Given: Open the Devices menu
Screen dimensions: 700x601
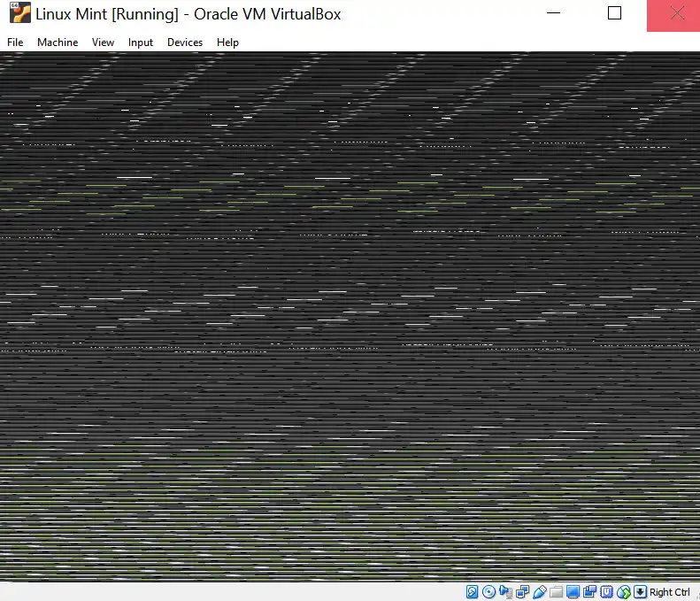Looking at the screenshot, I should pyautogui.click(x=185, y=42).
